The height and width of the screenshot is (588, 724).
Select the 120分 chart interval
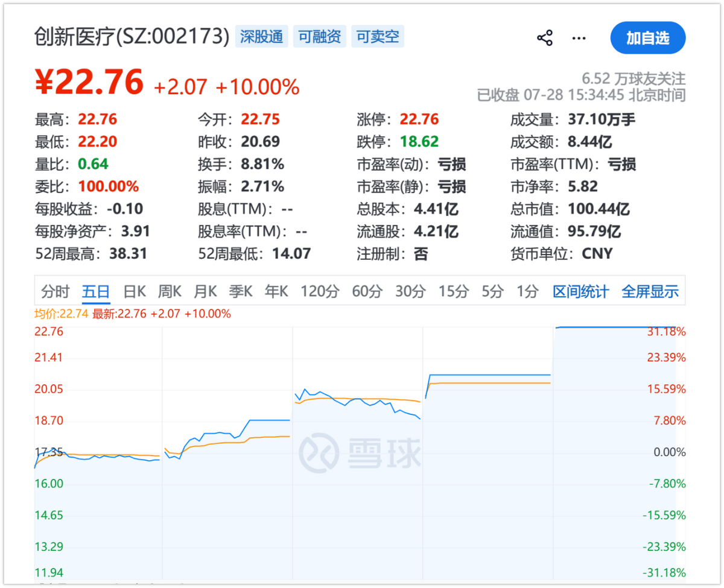pos(320,292)
